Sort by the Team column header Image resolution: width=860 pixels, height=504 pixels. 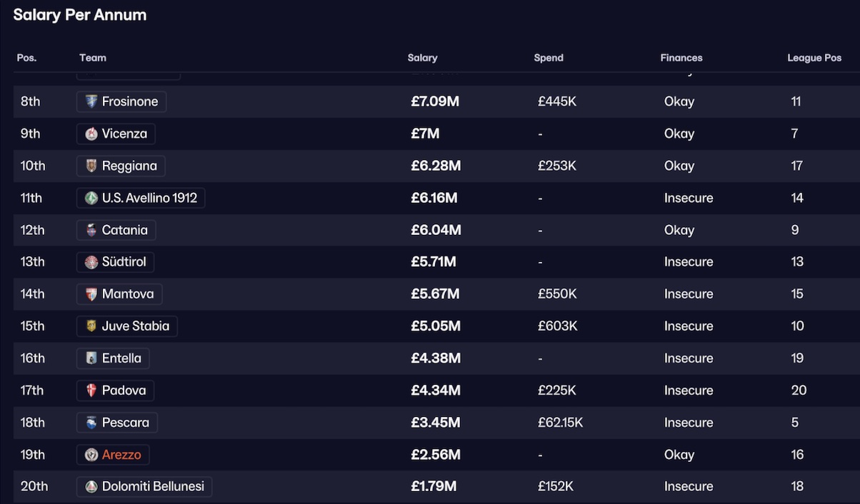[93, 58]
